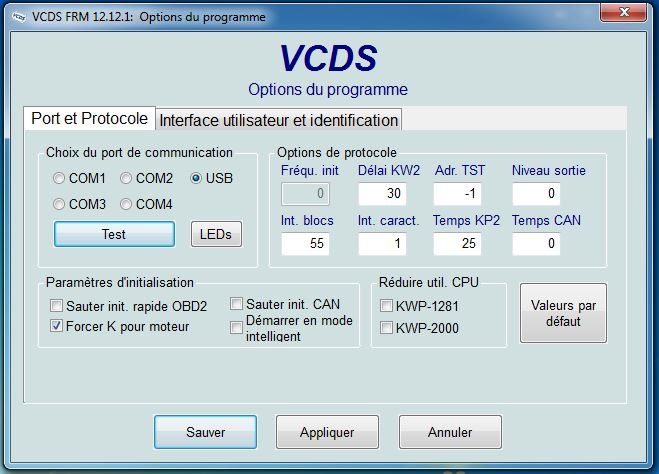
Task: Select the COM4 port radio button
Action: 126,204
